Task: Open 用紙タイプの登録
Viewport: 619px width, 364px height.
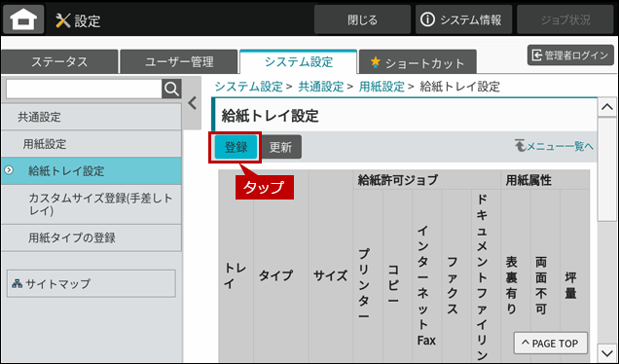Action: pyautogui.click(x=91, y=237)
